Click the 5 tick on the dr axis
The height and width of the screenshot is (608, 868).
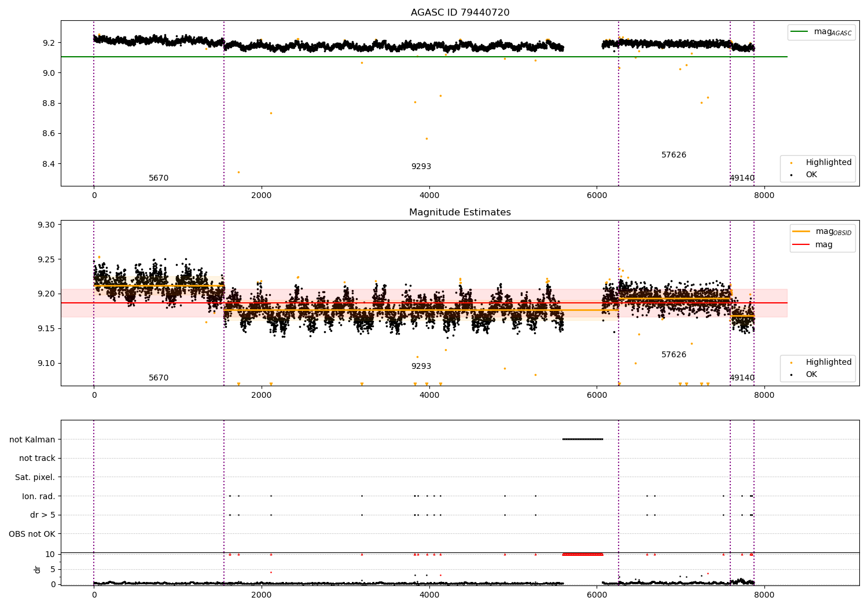(53, 570)
